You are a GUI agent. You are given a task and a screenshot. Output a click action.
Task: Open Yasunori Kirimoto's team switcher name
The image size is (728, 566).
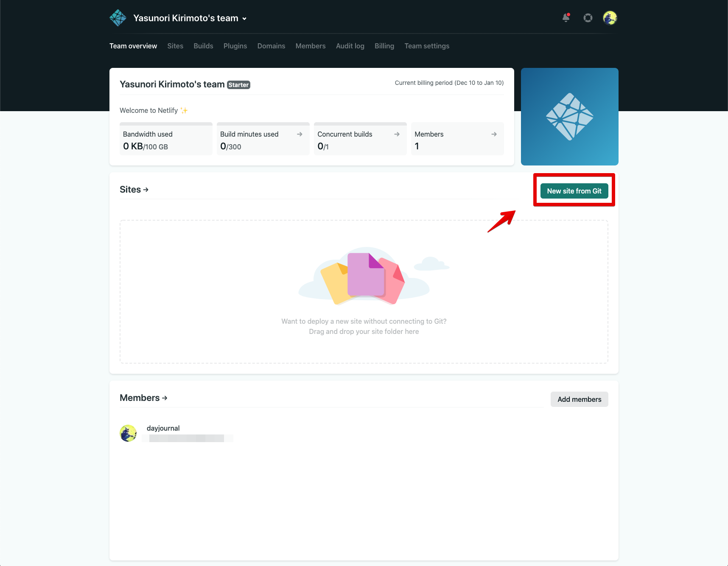(186, 18)
